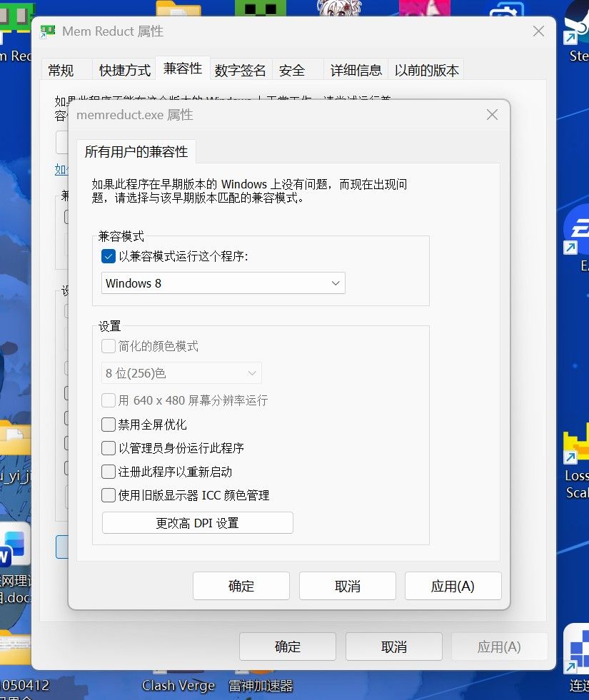This screenshot has width=589, height=700.
Task: Toggle 注册此程序以重新启动 checkbox
Action: coord(109,472)
